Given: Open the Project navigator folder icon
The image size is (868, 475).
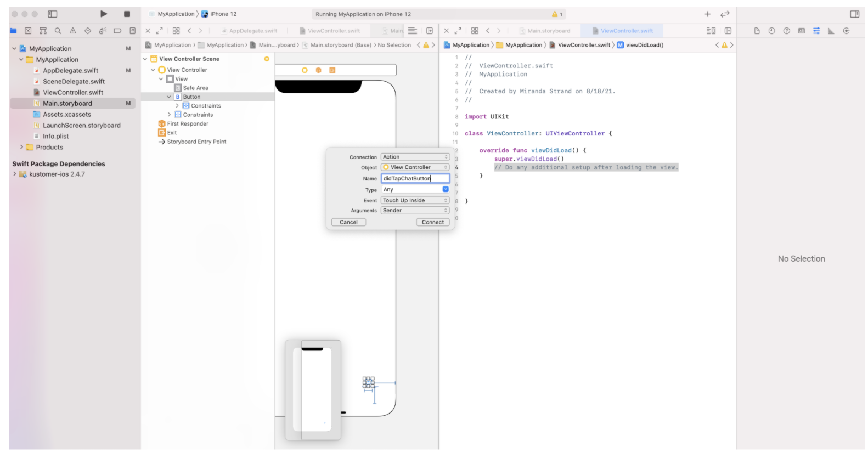Looking at the screenshot, I should tap(13, 31).
